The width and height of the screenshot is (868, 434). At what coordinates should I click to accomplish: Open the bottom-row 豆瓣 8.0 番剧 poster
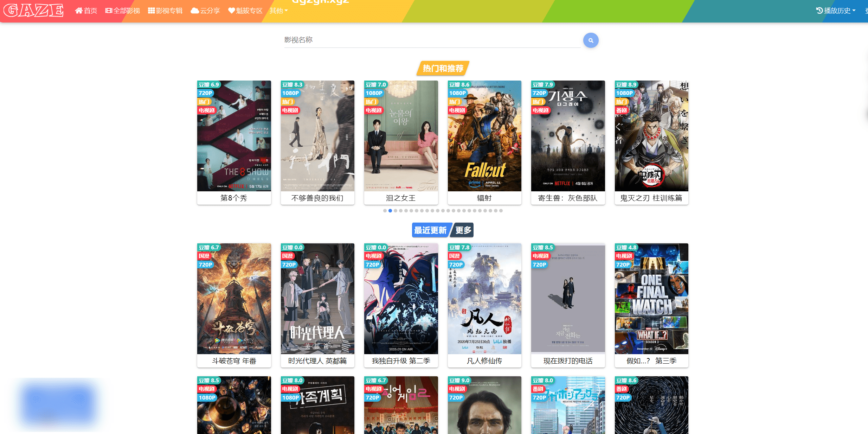(568, 405)
